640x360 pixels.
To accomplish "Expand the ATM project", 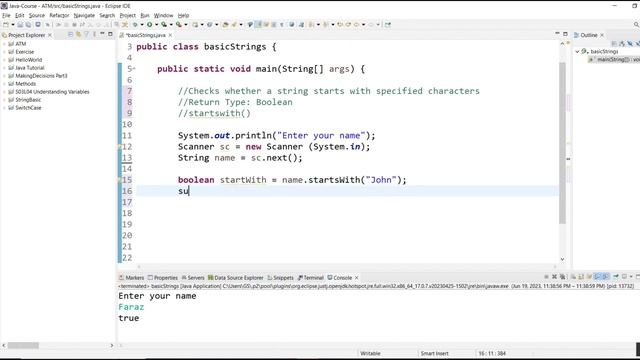I will coord(4,44).
